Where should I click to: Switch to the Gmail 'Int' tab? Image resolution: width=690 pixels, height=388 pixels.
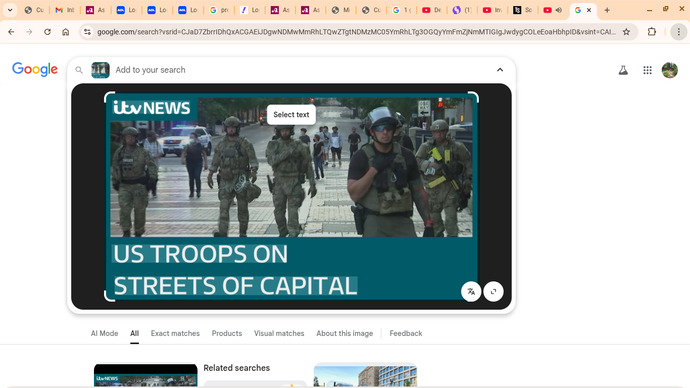[x=64, y=10]
